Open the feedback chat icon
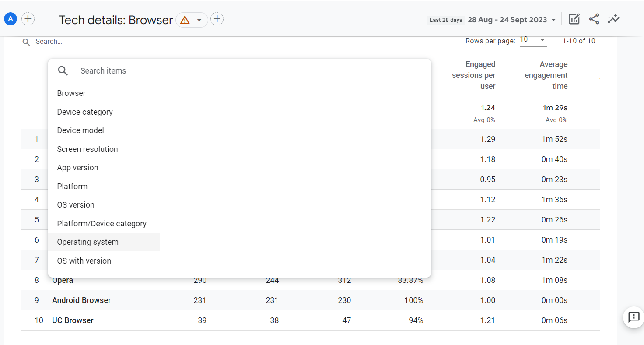The width and height of the screenshot is (644, 345). [633, 317]
